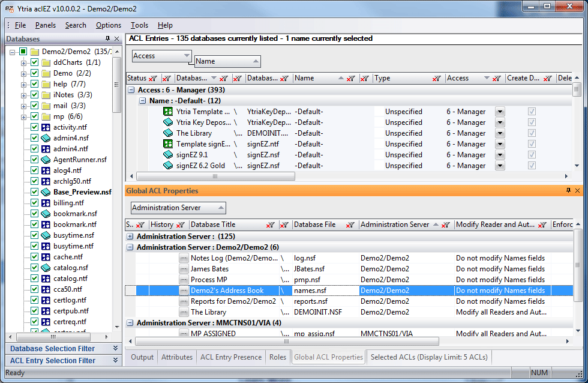The height and width of the screenshot is (383, 588).
Task: Switch to the Roles tab
Action: pyautogui.click(x=277, y=357)
